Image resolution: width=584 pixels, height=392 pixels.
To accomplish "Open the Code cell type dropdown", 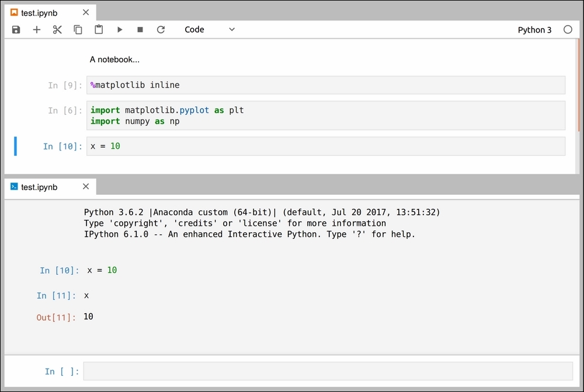I will point(210,30).
